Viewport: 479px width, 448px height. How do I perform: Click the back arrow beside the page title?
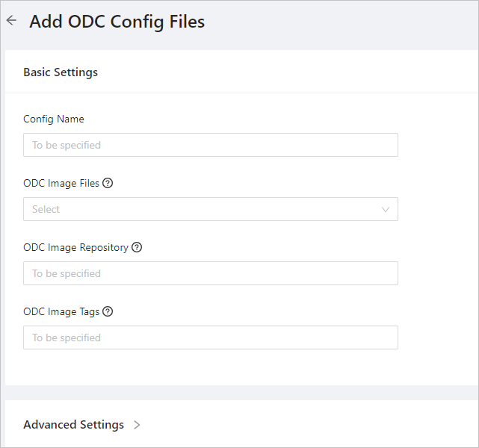11,21
